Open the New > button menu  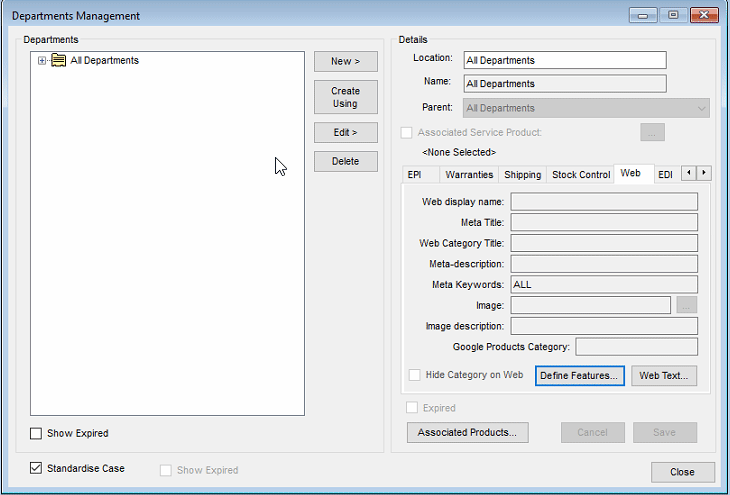[346, 62]
